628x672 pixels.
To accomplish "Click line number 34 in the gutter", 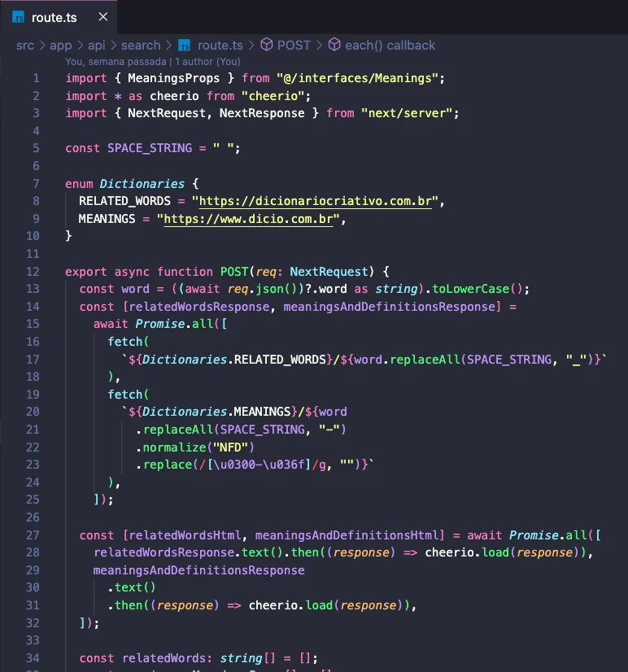I will [x=33, y=658].
